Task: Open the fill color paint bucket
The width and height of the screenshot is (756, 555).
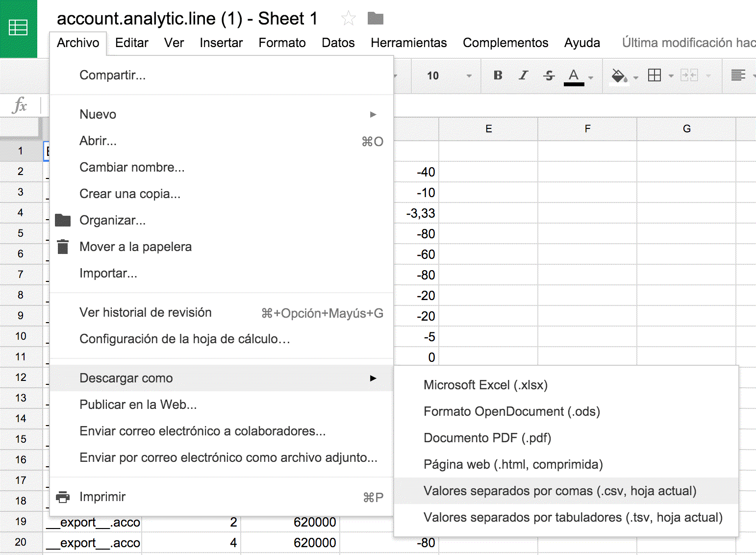Action: pos(619,76)
